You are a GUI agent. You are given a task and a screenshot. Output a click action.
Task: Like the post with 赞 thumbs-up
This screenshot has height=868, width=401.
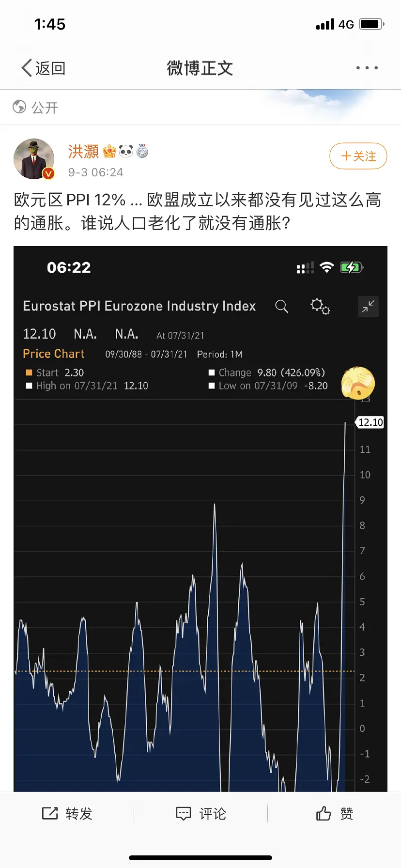pyautogui.click(x=334, y=813)
